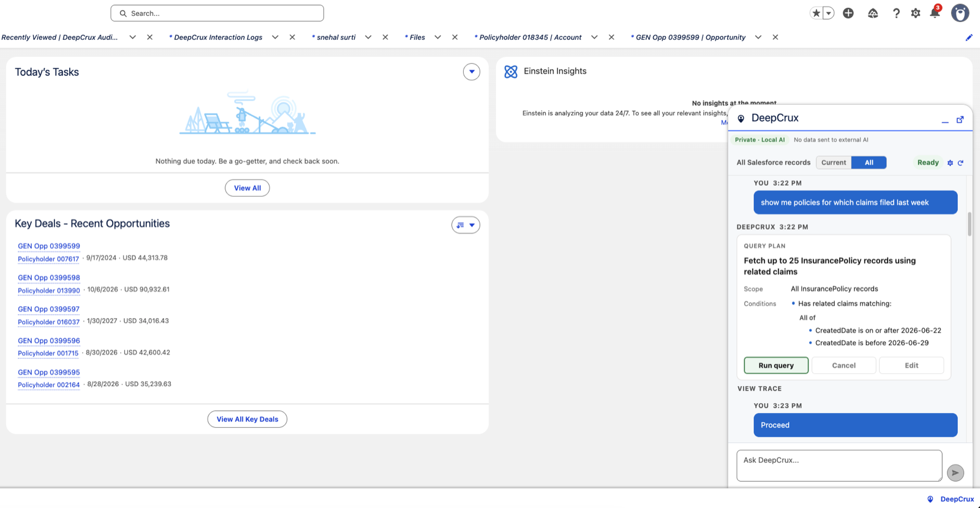Switch to the DeepCrux Interaction Logs tab
Image resolution: width=980 pixels, height=508 pixels.
pyautogui.click(x=216, y=37)
